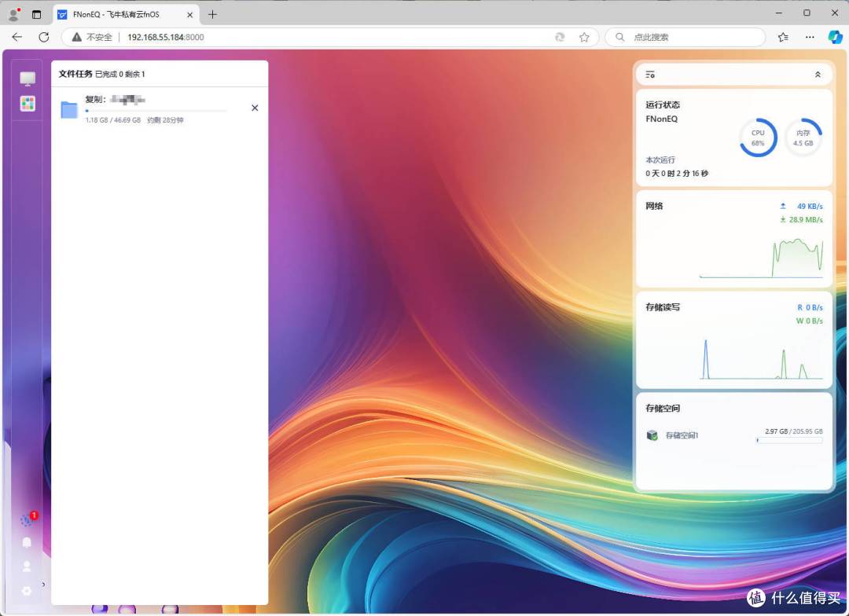
Task: Open the Edge favorites list icon
Action: click(x=783, y=37)
